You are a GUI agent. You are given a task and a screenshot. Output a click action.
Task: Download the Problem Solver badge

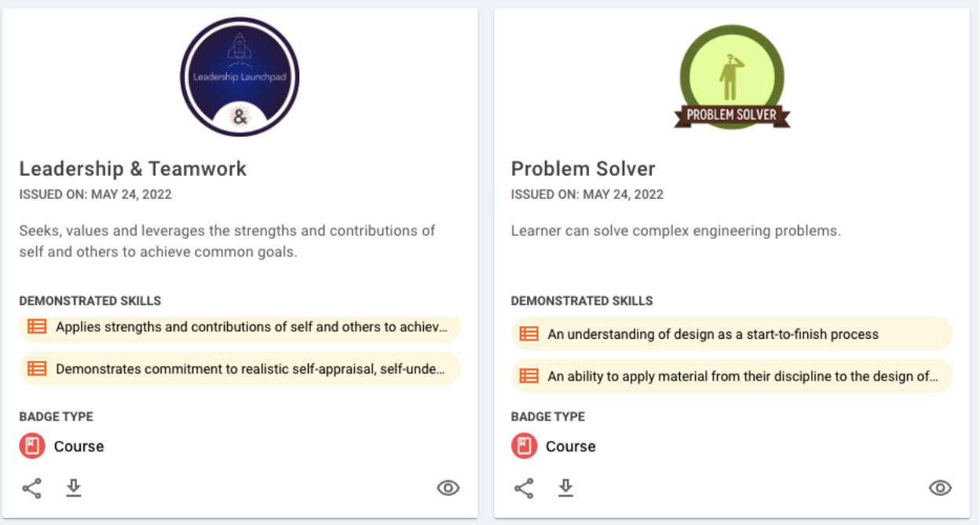click(565, 488)
